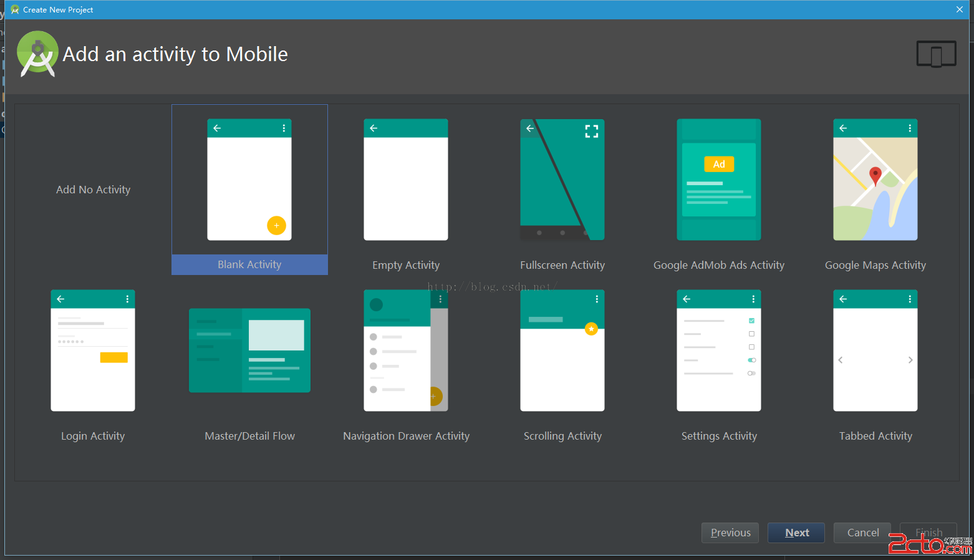
Task: Pick the Tabbed Activity template icon
Action: pos(875,350)
